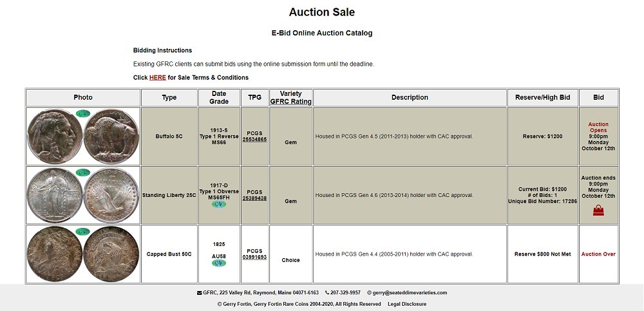Viewport: 644px width, 311px height.
Task: Click the green CAC sticker on the Standing Liberty photo
Action: pos(83,173)
